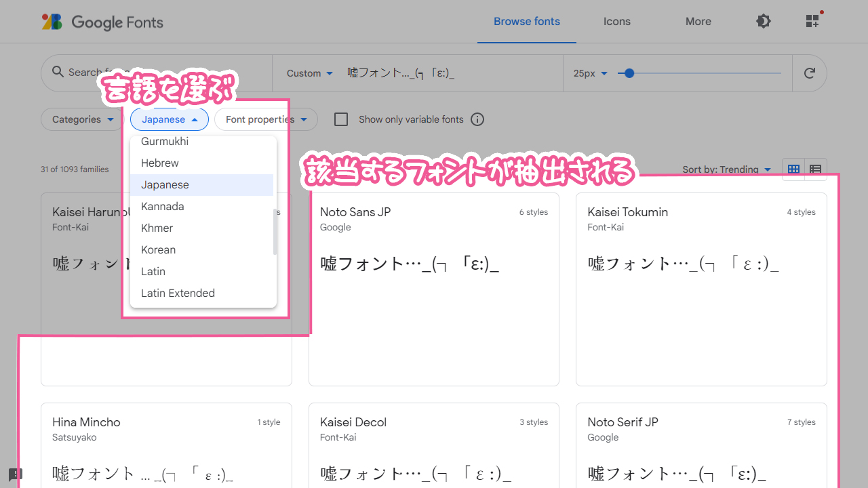Click the font size slider handle
Viewport: 868px width, 488px height.
coord(629,73)
